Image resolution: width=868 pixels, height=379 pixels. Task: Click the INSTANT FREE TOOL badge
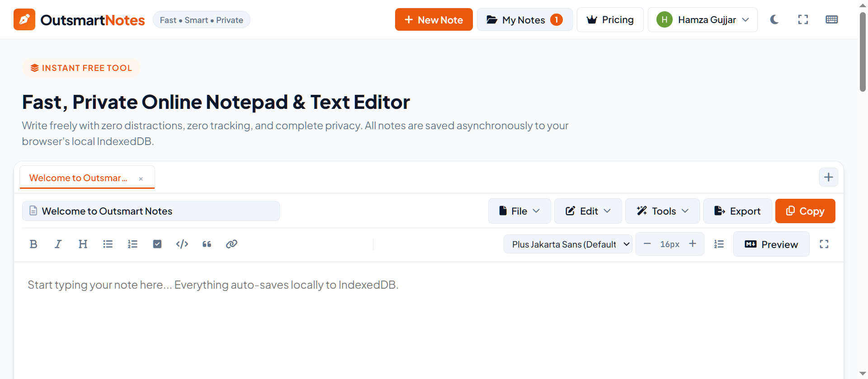click(x=81, y=68)
